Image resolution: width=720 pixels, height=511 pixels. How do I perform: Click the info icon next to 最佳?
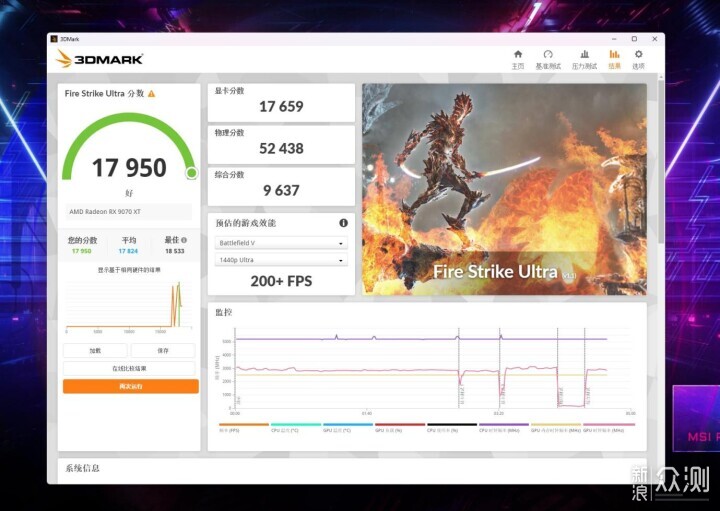(x=184, y=240)
